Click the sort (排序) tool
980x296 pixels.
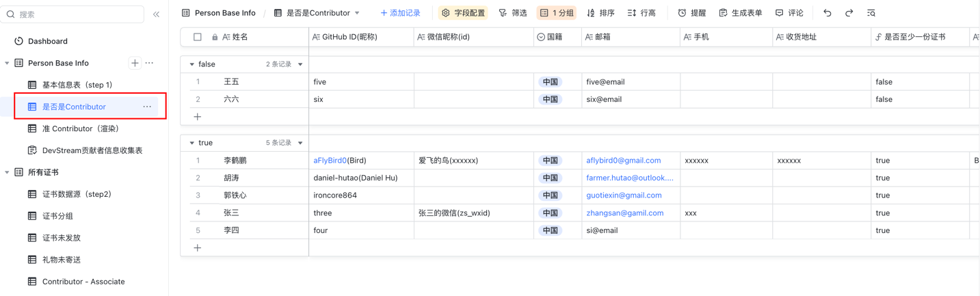[x=600, y=13]
